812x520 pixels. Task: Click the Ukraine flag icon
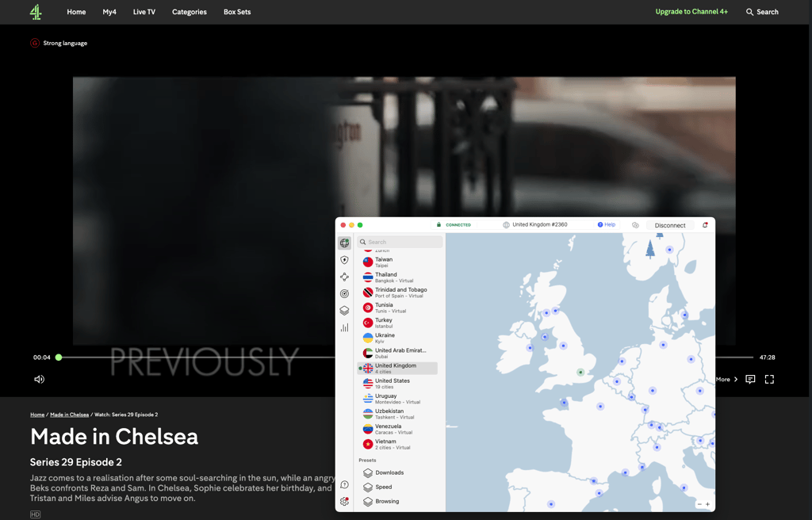click(x=368, y=338)
